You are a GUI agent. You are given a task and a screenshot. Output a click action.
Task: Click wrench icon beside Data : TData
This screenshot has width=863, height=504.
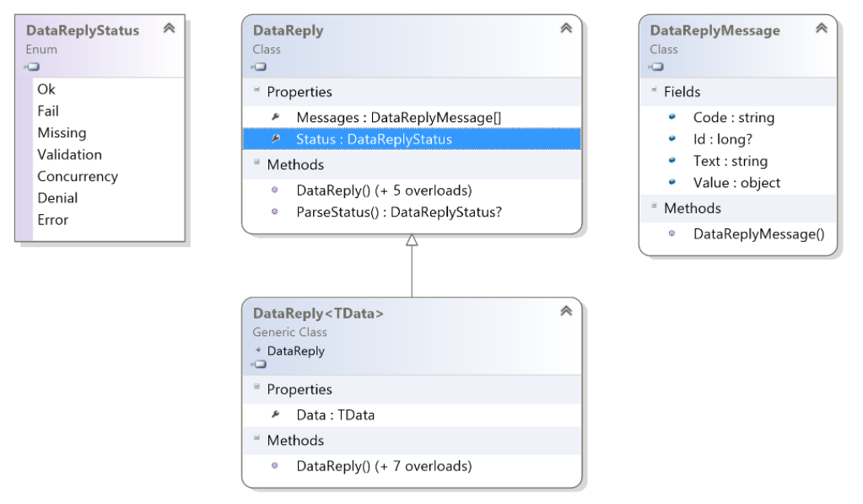click(x=275, y=415)
